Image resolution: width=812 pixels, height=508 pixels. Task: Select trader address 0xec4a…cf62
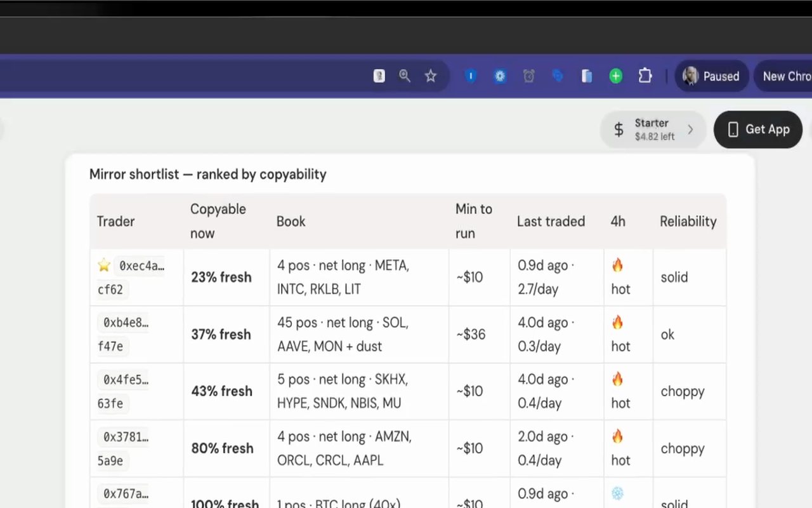[131, 277]
